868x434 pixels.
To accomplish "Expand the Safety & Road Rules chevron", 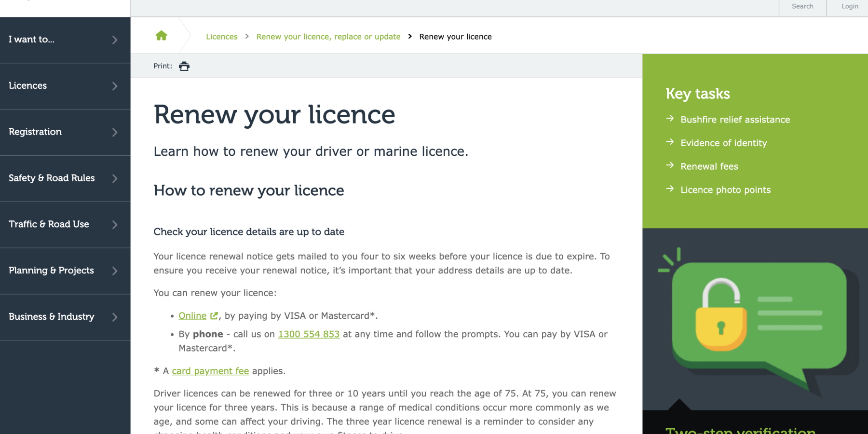I will [115, 178].
